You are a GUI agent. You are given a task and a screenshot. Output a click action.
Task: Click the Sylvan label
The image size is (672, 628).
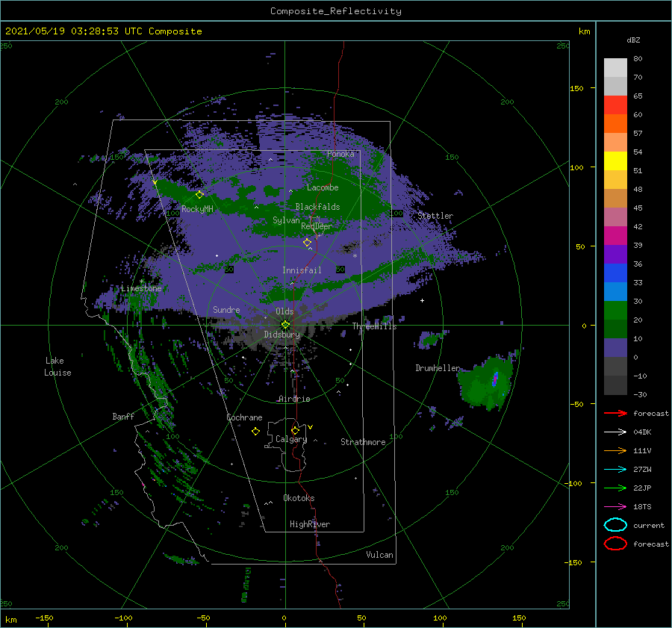click(x=286, y=220)
